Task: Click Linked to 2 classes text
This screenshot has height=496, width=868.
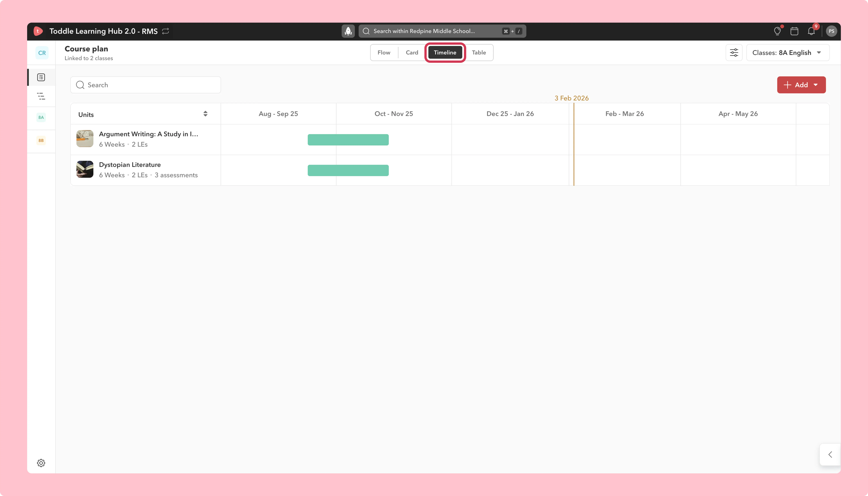Action: (x=89, y=58)
